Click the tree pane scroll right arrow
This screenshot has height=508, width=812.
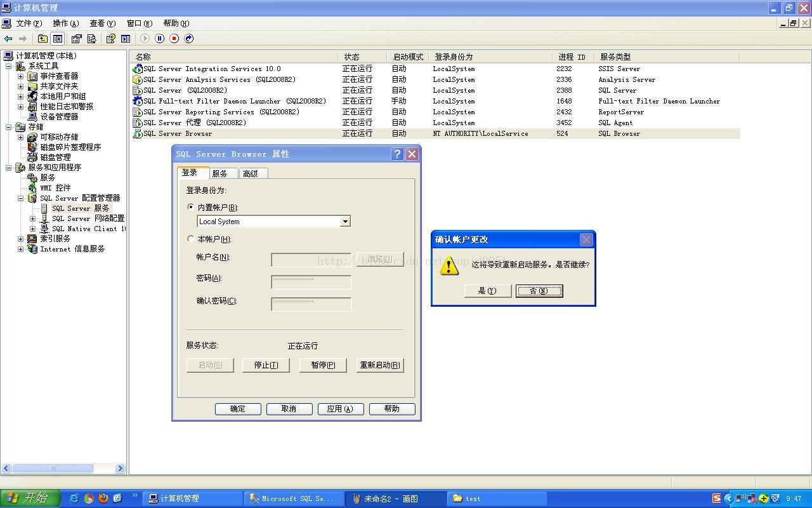[x=120, y=468]
